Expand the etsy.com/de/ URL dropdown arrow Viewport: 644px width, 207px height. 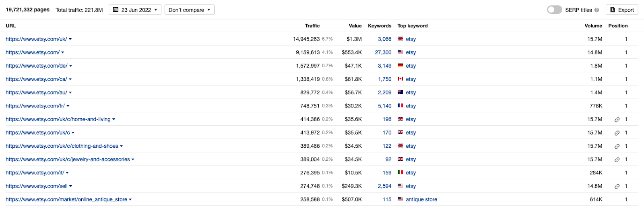tap(71, 66)
